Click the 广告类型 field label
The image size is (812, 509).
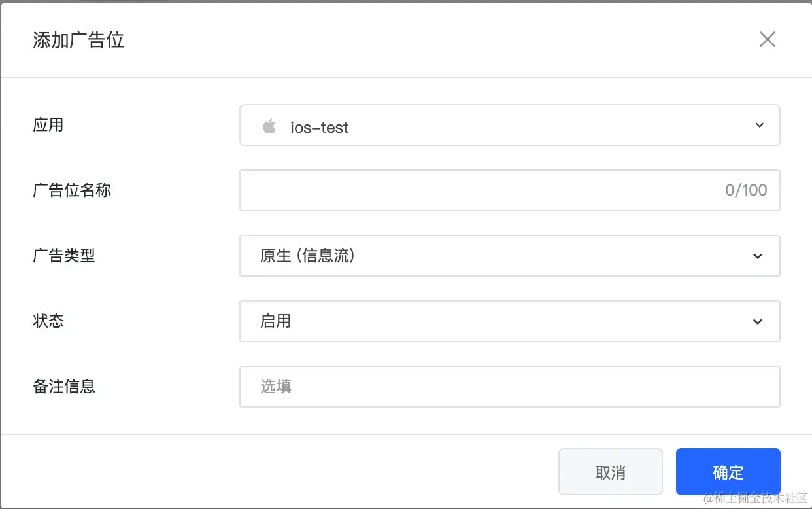coord(64,256)
